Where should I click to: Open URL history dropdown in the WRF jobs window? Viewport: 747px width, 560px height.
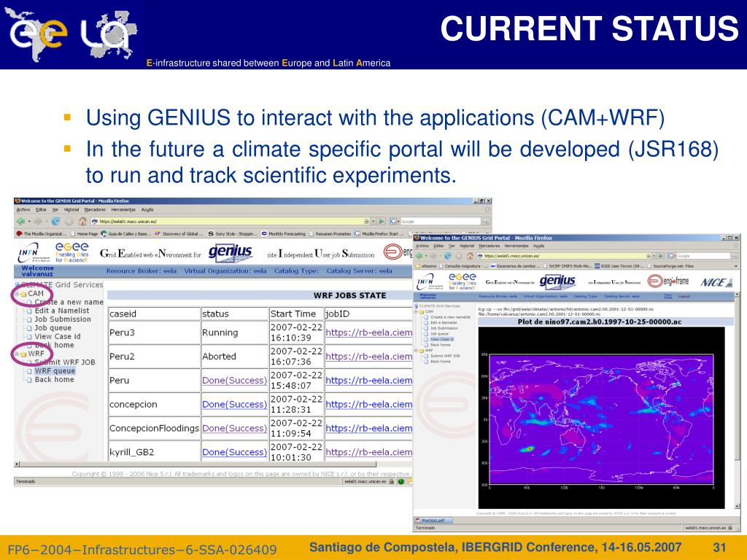[x=373, y=222]
